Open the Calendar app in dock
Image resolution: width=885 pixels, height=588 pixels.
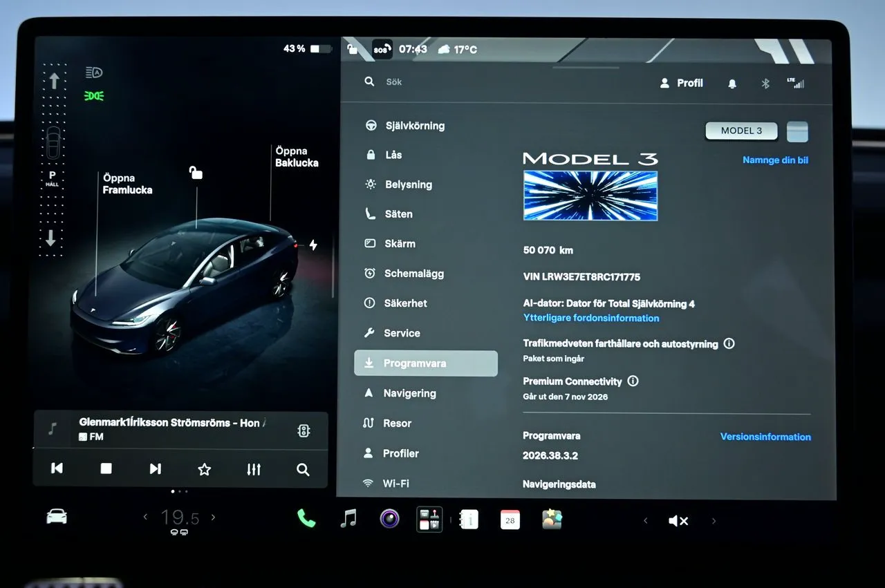point(510,520)
